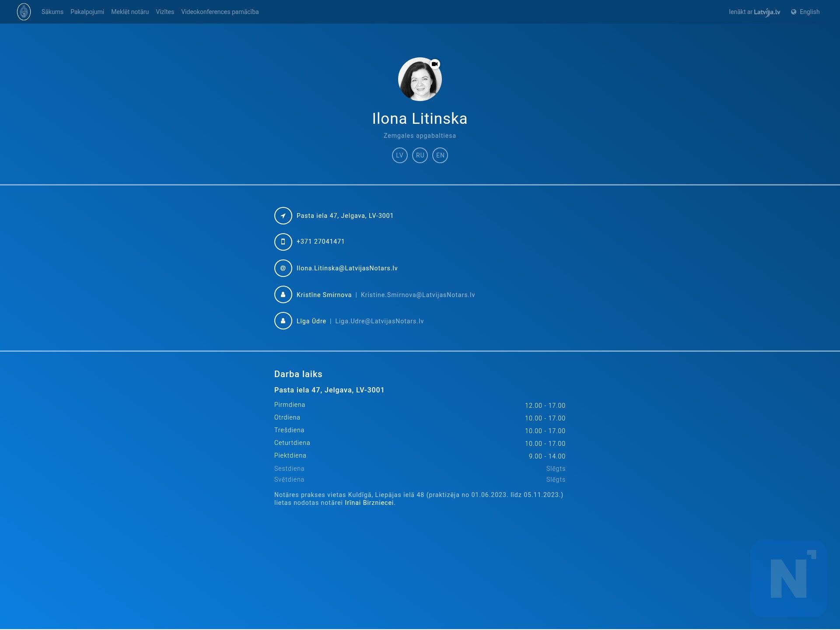Open the Vizītes page
Viewport: 840px width, 630px height.
coord(165,12)
